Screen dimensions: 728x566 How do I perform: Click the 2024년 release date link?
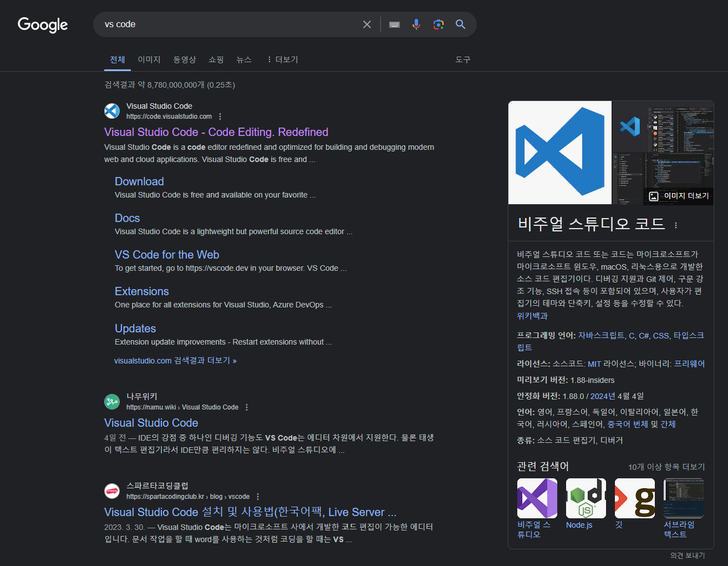[603, 396]
